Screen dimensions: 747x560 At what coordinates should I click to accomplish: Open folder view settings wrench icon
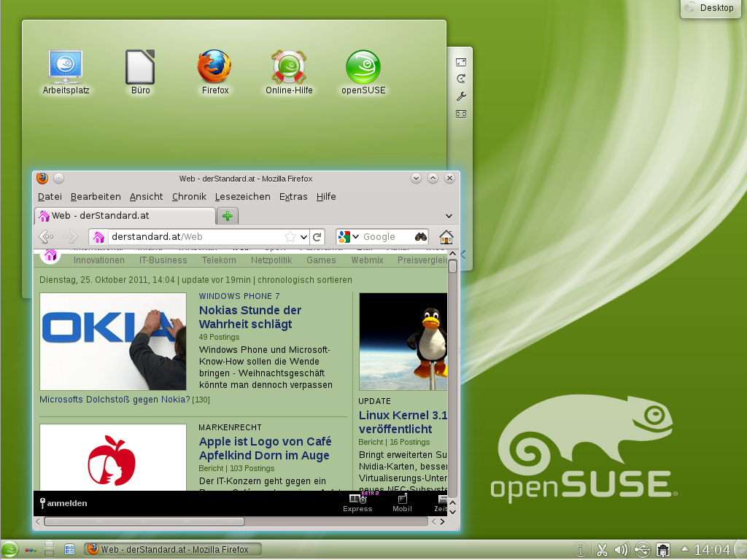pos(461,97)
